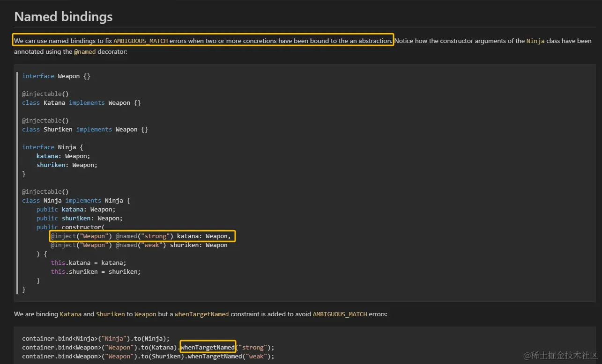Click the container.bind<Ninja> code line
Image resolution: width=602 pixels, height=364 pixels.
pos(96,339)
